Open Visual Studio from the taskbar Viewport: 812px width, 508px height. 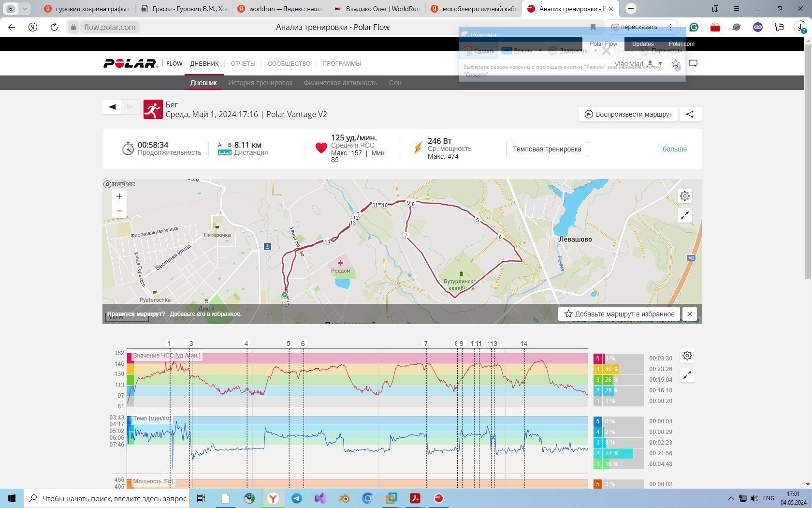(x=320, y=498)
